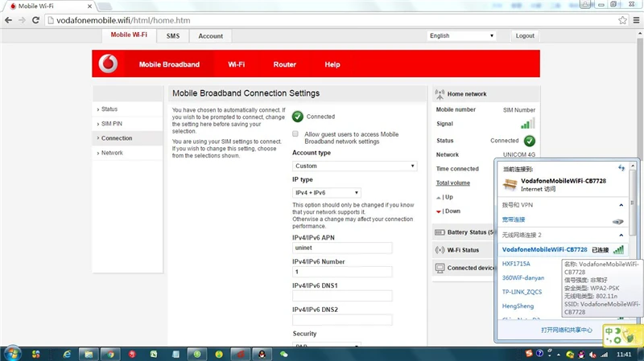Image resolution: width=644 pixels, height=361 pixels.
Task: Collapse the dial-up and VPN section
Action: pos(621,205)
